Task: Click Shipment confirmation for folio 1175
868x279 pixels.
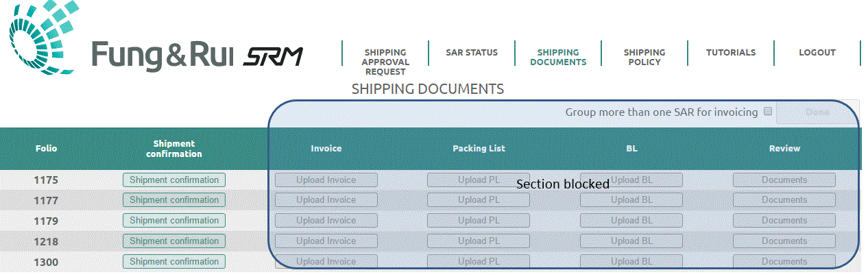Action: point(174,180)
